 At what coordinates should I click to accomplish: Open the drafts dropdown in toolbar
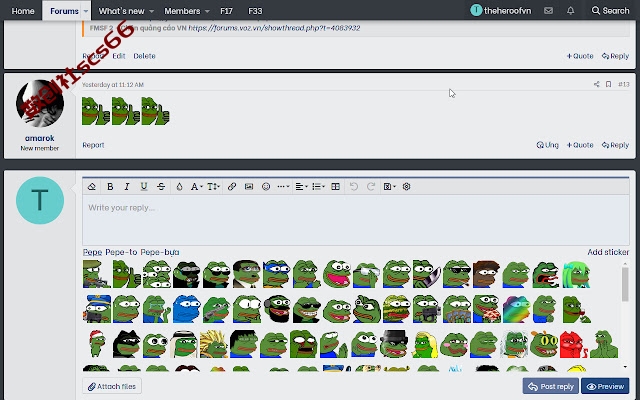[389, 187]
